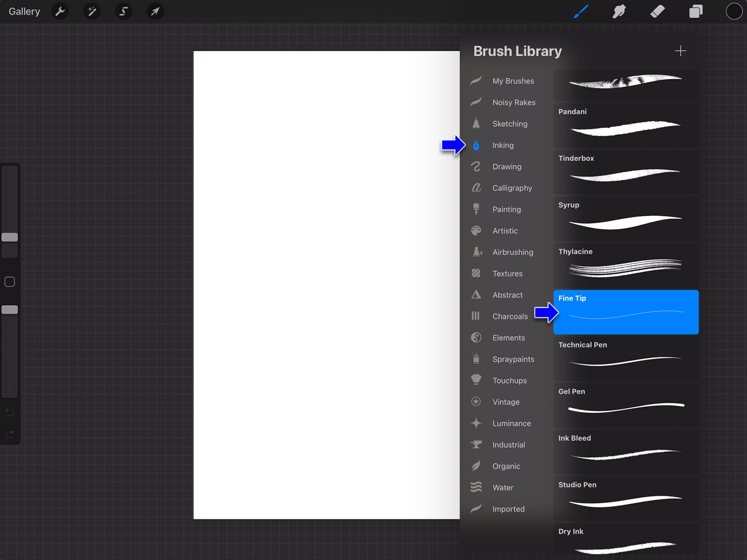747x560 pixels.
Task: Undo the last action in sidebar
Action: (x=10, y=412)
